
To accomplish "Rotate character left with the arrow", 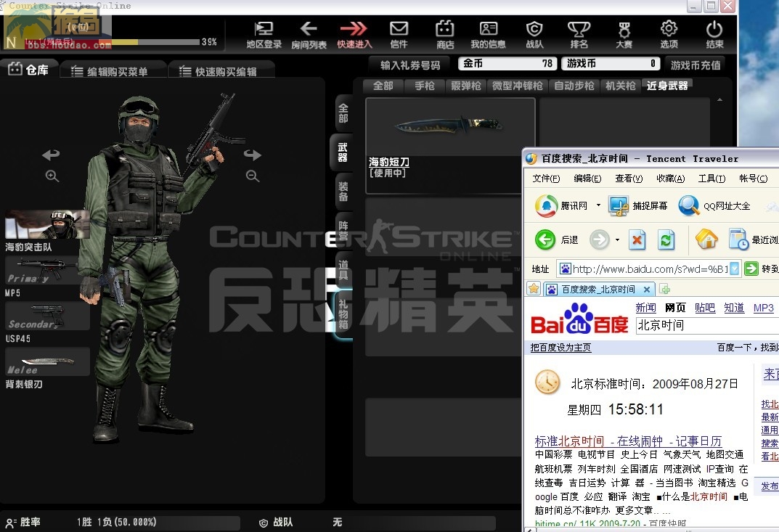I will pyautogui.click(x=51, y=155).
